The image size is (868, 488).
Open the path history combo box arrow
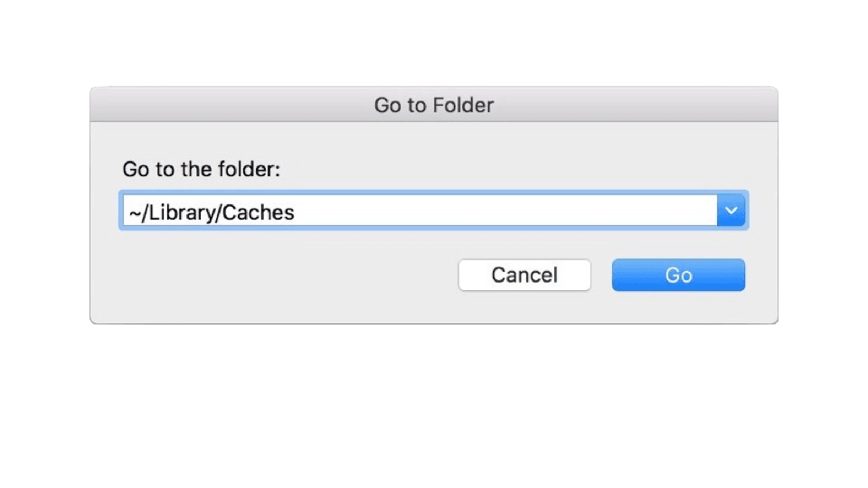[x=731, y=211]
